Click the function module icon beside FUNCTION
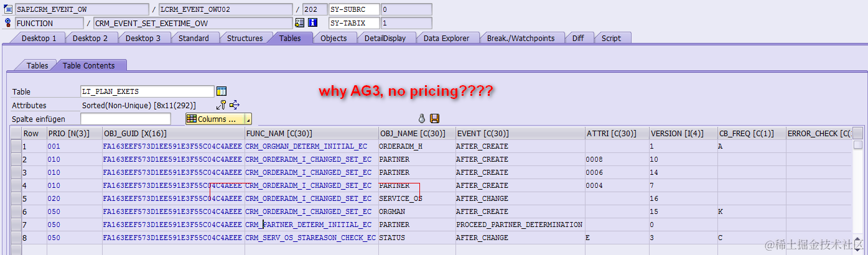Image resolution: width=868 pixels, height=255 pixels. 7,23
